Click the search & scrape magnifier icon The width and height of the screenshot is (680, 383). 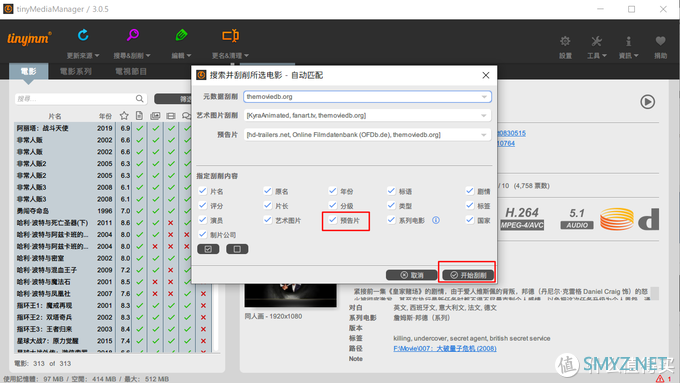click(x=133, y=35)
